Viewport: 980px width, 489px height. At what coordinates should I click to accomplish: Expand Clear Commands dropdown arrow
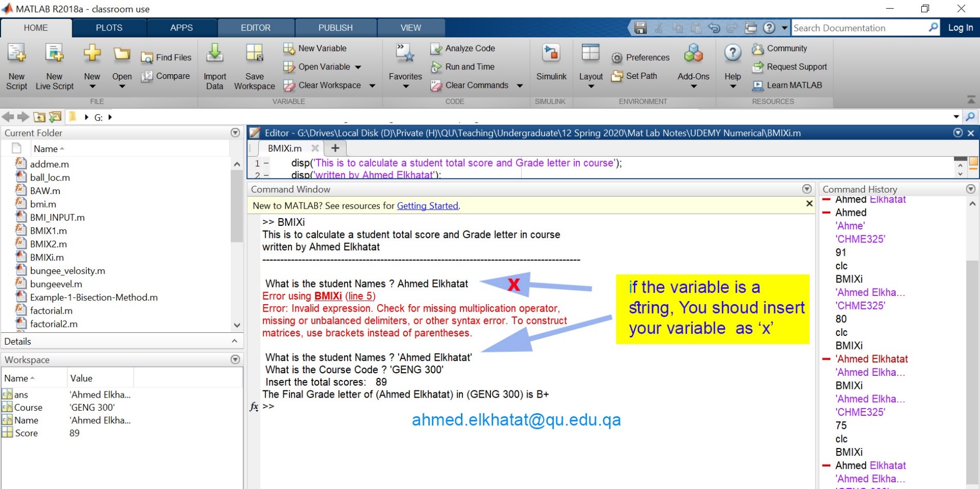click(x=520, y=86)
